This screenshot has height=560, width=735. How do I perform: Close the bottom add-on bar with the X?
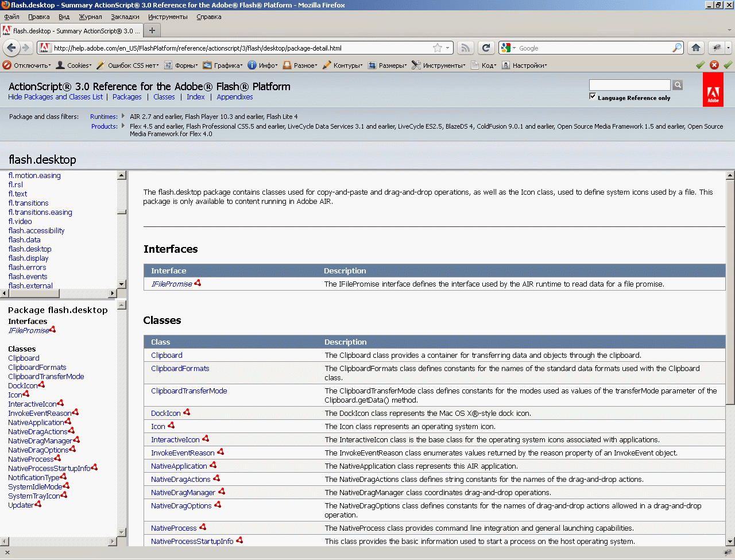7,553
